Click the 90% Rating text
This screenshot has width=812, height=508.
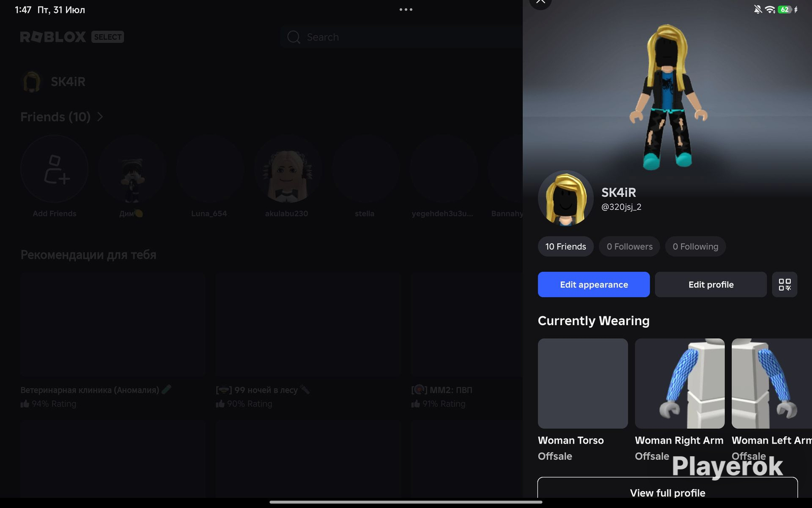(249, 404)
